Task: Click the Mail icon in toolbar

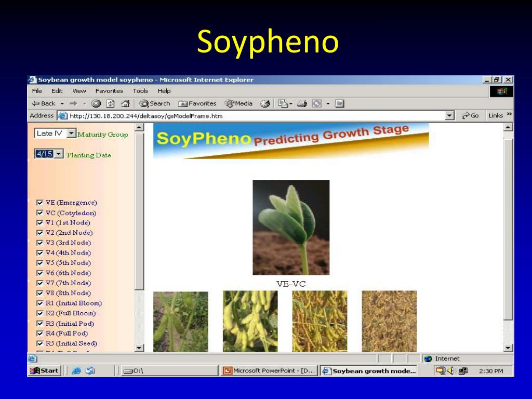Action: (x=283, y=103)
